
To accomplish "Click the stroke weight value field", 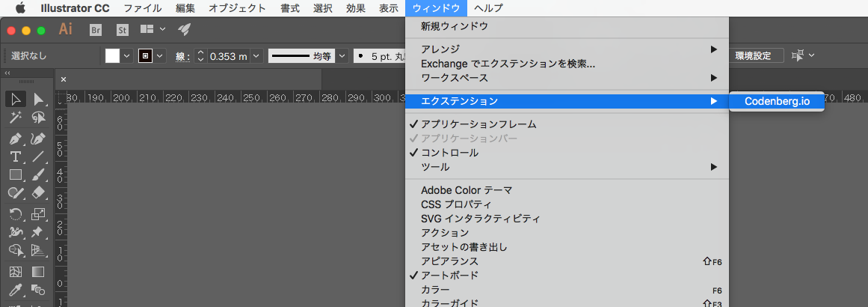I will [227, 56].
